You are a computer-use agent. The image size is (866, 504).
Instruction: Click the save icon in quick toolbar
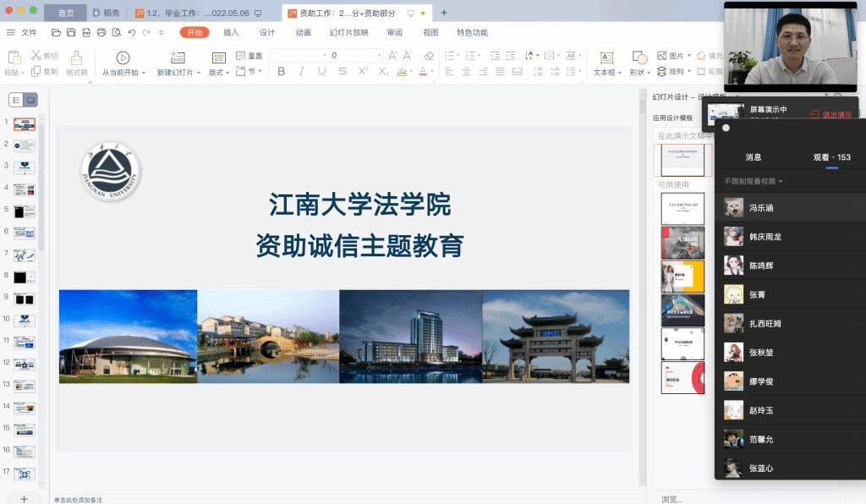(71, 33)
